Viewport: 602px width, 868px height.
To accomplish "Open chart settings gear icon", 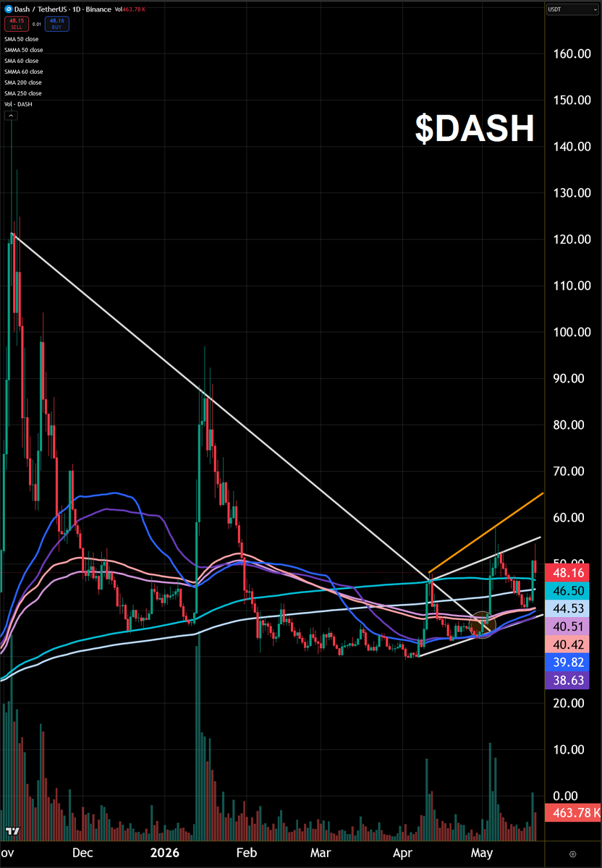I will (572, 854).
